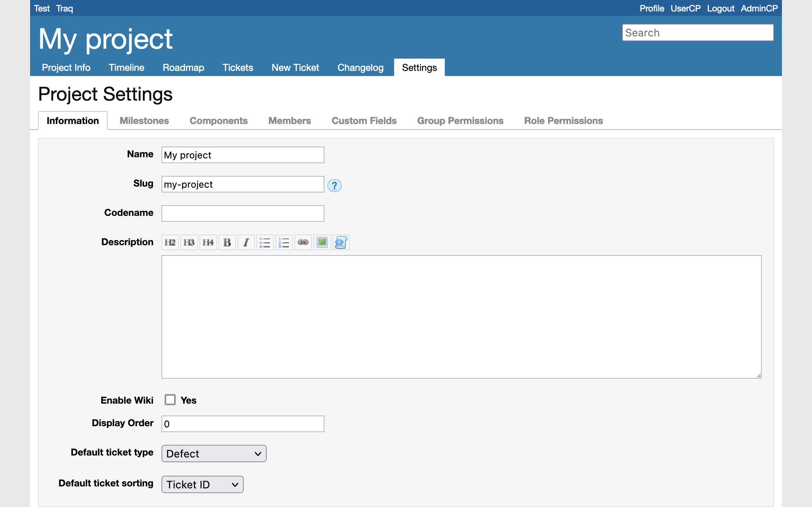Expand the Default ticket sorting dropdown
Viewport: 812px width, 507px height.
[202, 484]
